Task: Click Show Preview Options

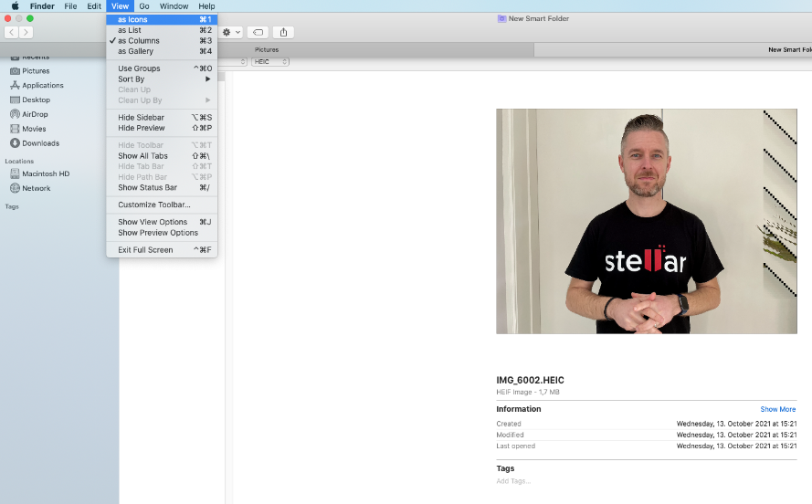Action: (x=162, y=233)
